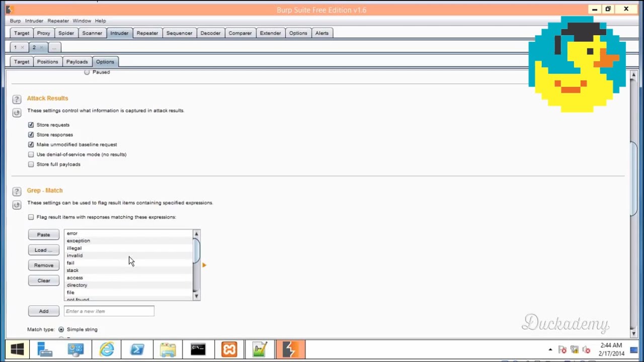Enable Store full payloads
Viewport: 644px width, 362px height.
[x=31, y=164]
